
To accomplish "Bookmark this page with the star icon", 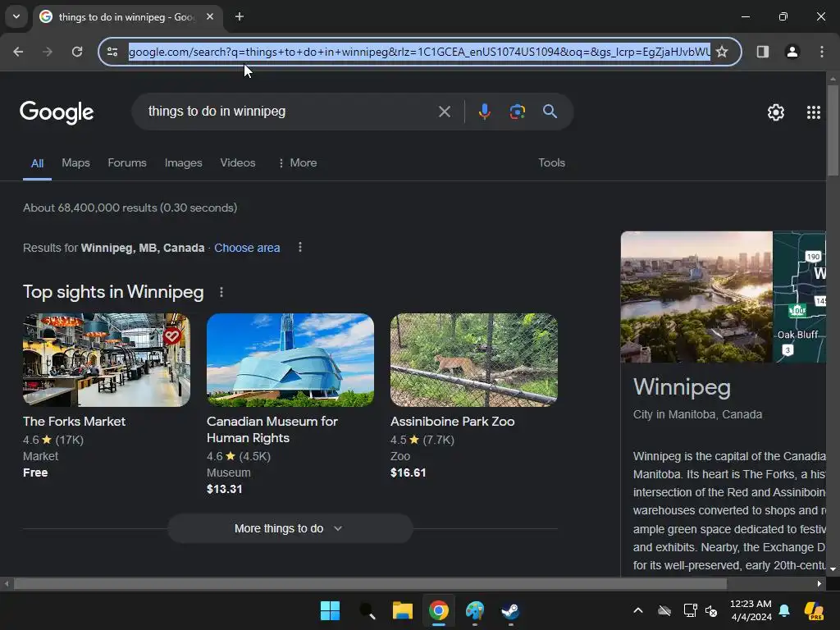I will [x=722, y=52].
